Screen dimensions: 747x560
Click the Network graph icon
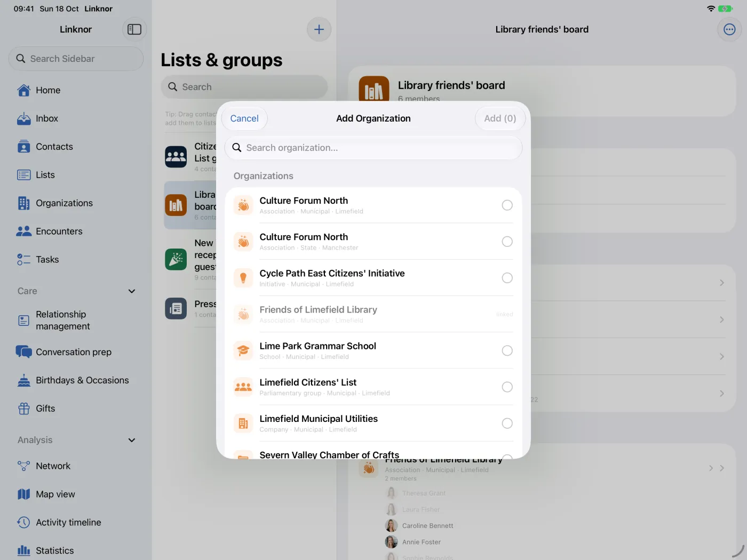[24, 466]
